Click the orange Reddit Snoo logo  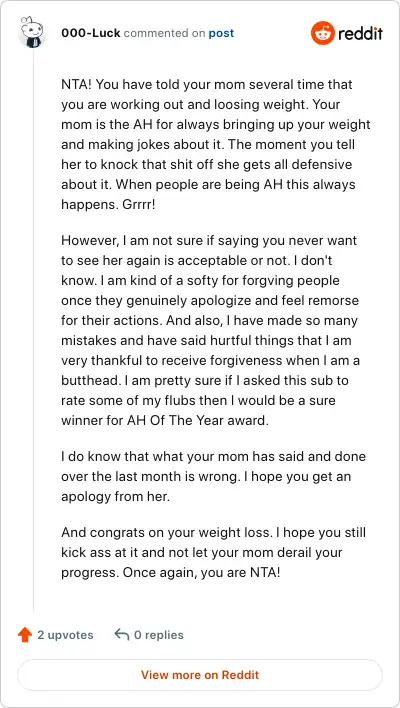(x=322, y=33)
